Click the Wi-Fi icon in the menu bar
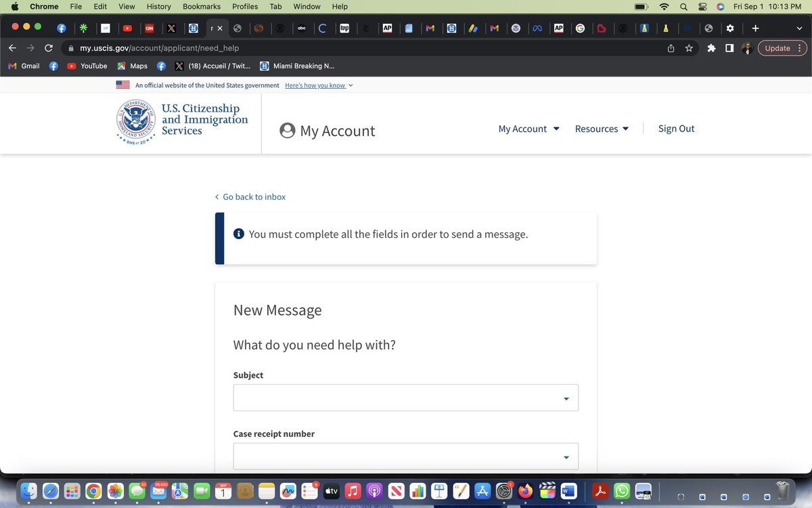 [x=663, y=6]
